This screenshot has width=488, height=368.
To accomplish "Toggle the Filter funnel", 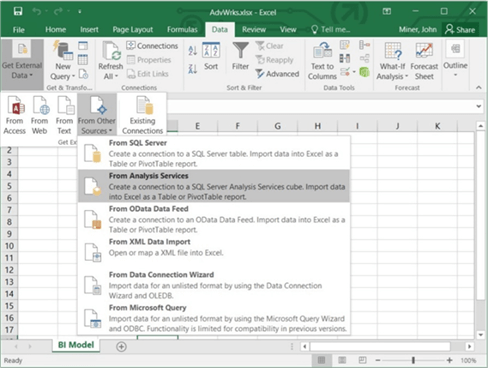I will point(240,56).
